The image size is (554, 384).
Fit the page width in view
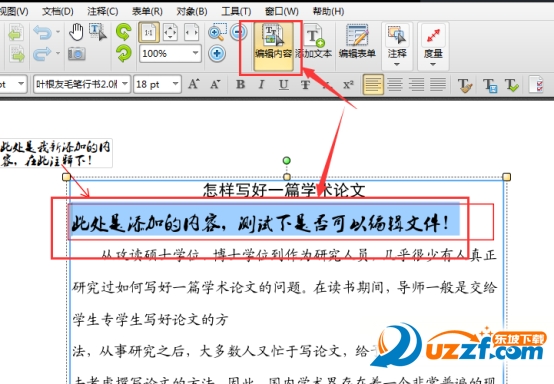(191, 33)
